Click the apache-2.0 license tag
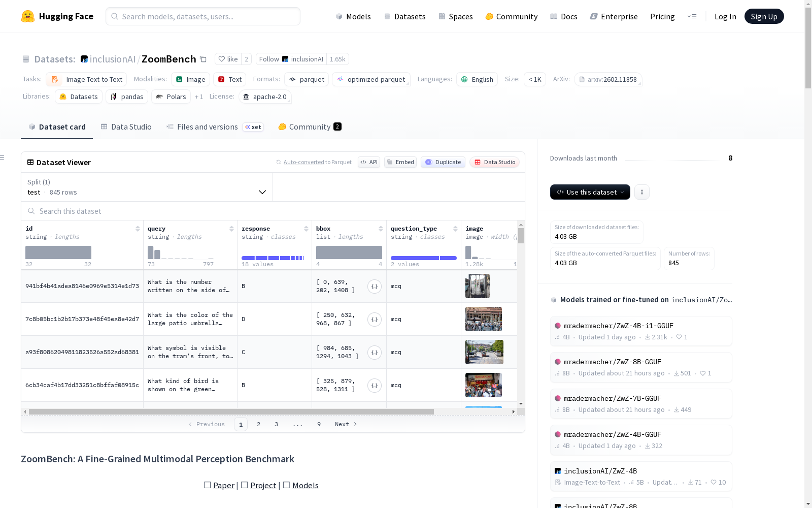This screenshot has height=508, width=812. click(x=265, y=97)
